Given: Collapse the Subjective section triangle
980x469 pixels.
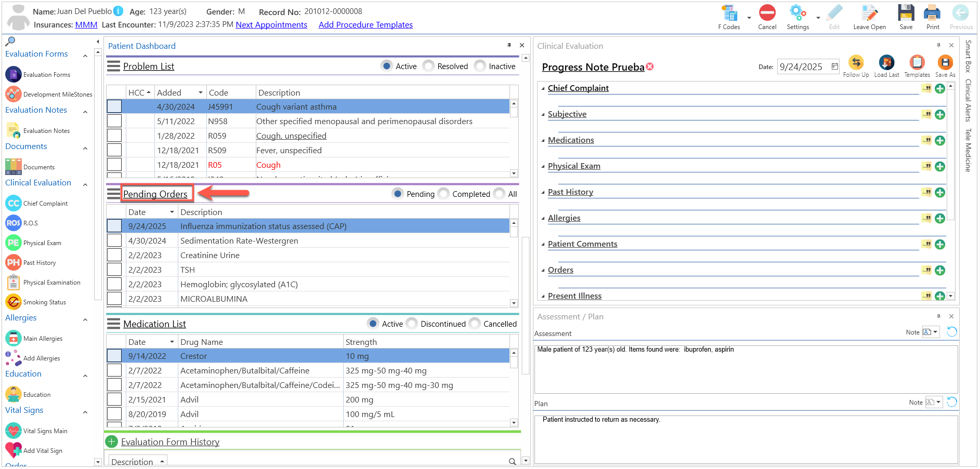Looking at the screenshot, I should tap(543, 115).
